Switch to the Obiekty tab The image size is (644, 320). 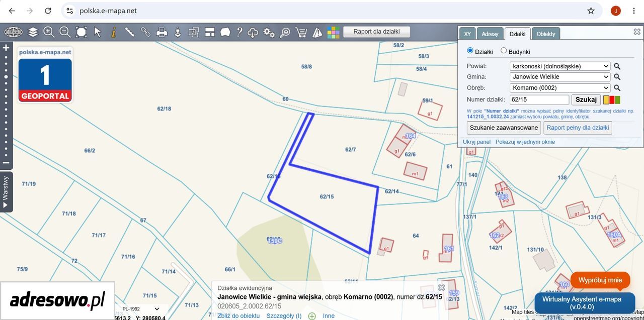coord(546,34)
